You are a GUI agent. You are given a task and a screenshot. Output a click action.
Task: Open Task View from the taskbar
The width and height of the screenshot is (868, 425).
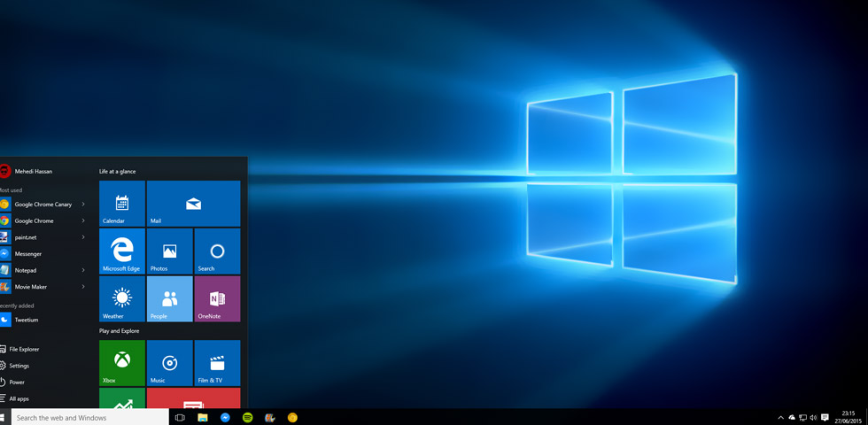[180, 417]
